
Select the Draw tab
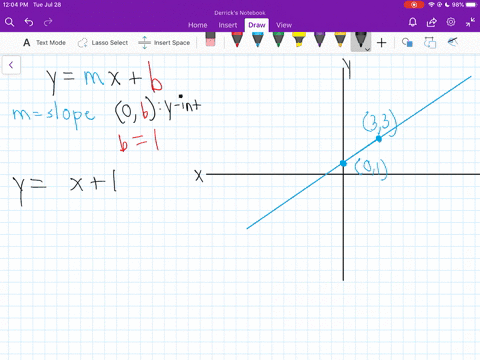click(257, 25)
